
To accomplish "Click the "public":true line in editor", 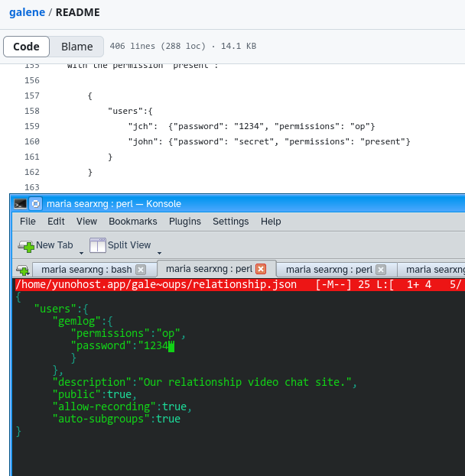I will [95, 394].
